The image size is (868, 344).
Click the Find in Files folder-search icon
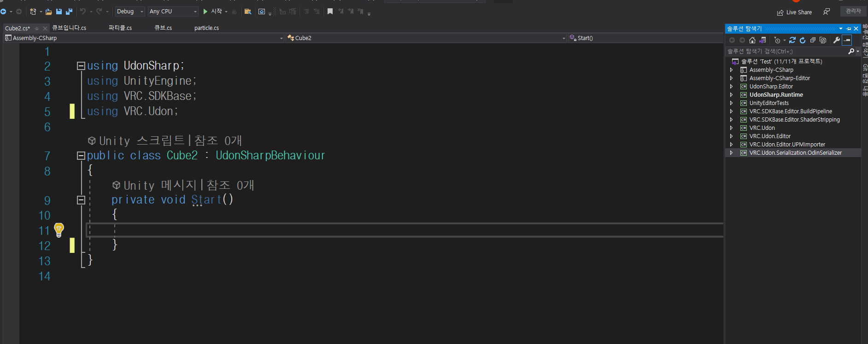coord(248,12)
